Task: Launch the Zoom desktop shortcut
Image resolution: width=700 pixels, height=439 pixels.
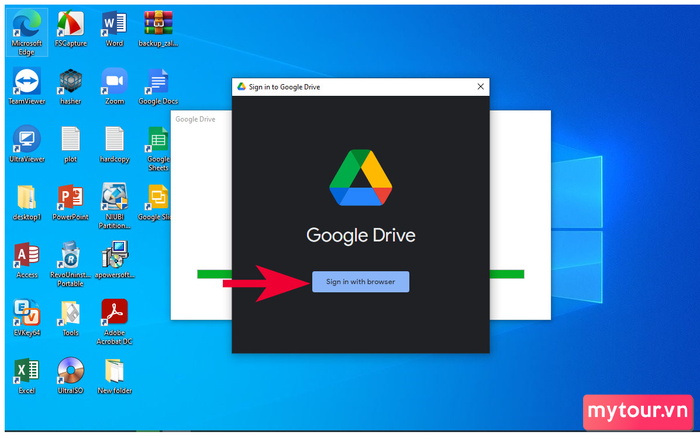Action: 114,87
